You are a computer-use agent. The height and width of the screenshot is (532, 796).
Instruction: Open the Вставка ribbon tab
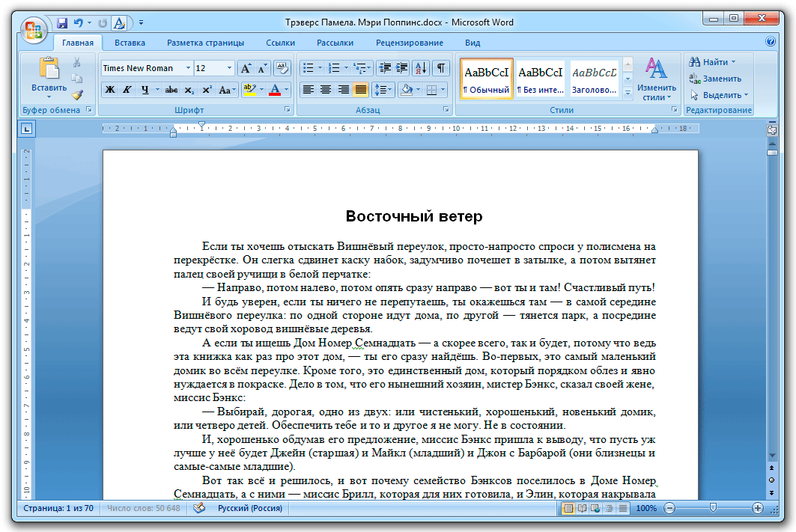130,43
